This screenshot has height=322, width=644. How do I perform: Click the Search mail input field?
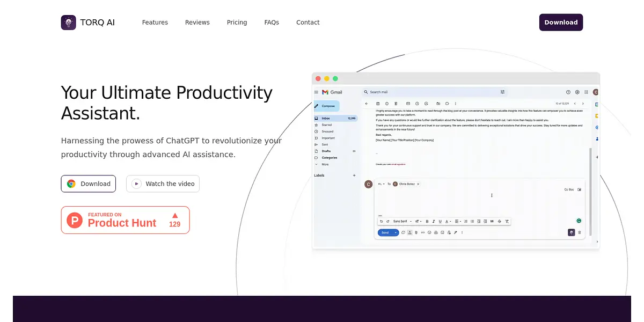pyautogui.click(x=429, y=92)
